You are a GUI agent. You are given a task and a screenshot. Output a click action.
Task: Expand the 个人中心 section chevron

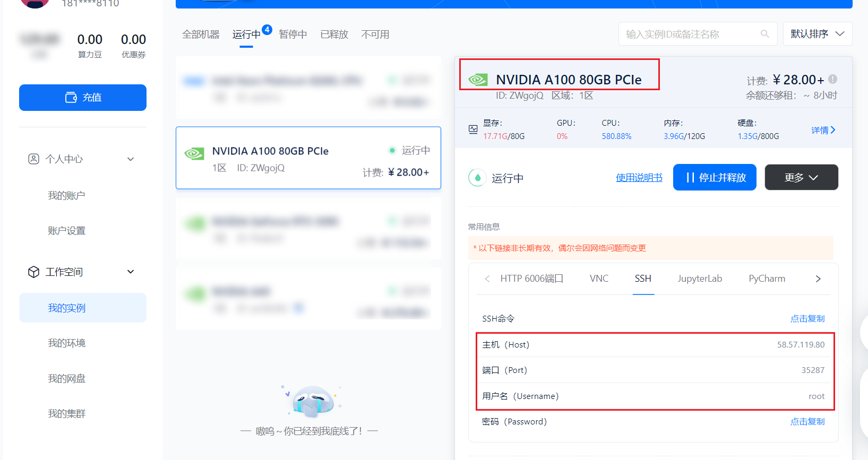point(131,159)
